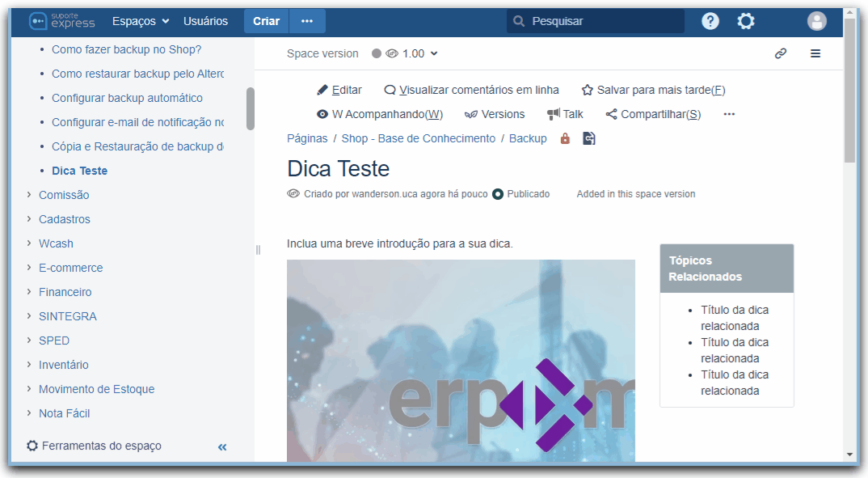Viewport: 868px width, 478px height.
Task: Click the sidebar vertical scrollbar thumb
Action: (251, 108)
